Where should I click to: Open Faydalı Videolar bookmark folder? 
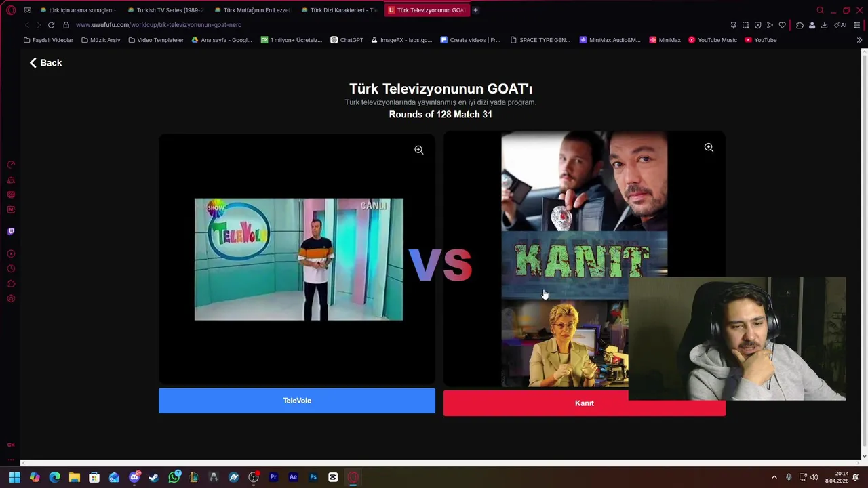click(48, 40)
